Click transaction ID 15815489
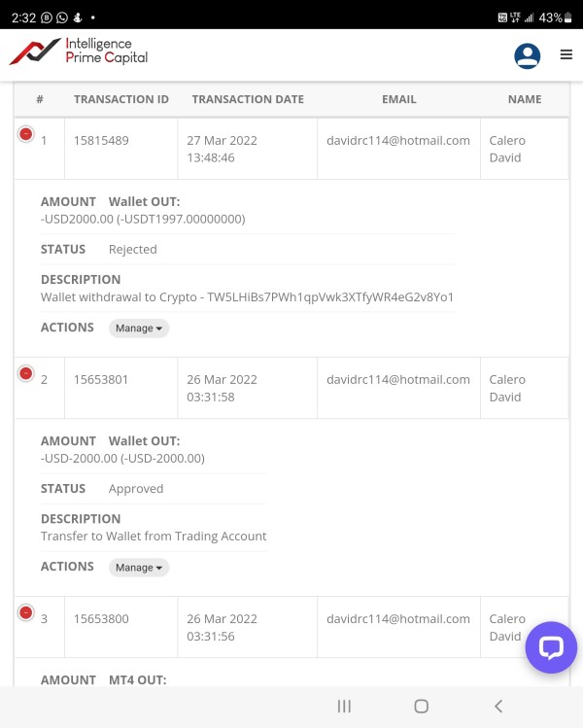 [x=101, y=141]
